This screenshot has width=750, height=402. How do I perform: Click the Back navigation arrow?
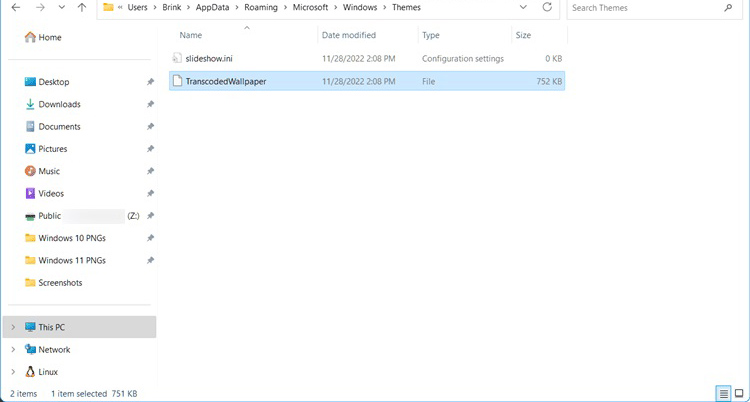(15, 8)
